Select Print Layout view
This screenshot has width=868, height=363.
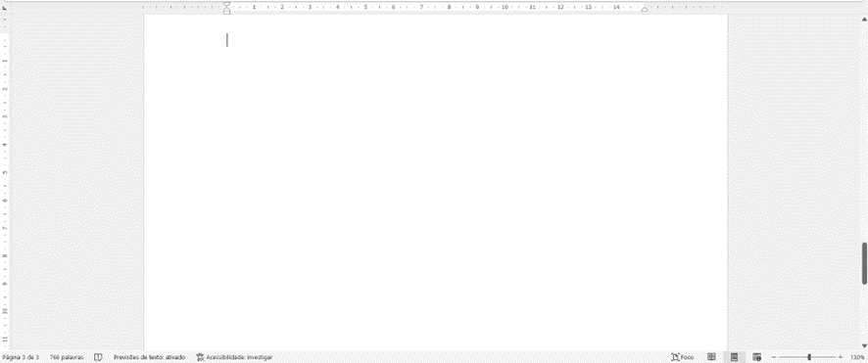(x=734, y=357)
